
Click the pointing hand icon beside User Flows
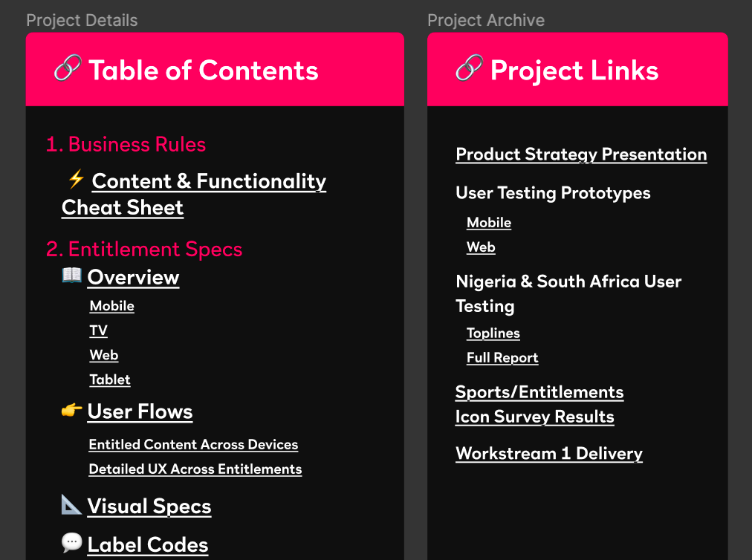[72, 410]
